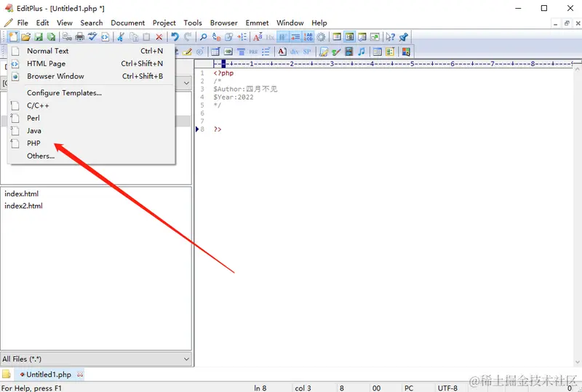The height and width of the screenshot is (392, 582).
Task: Click the blue Undo arrow
Action: point(175,37)
